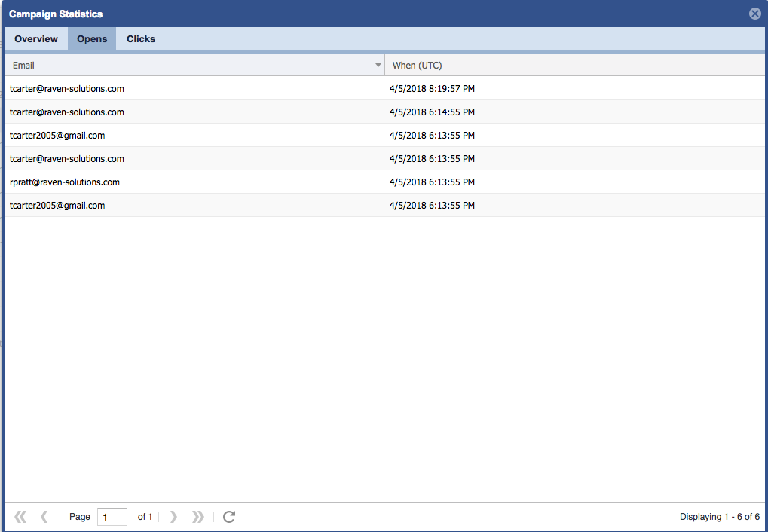This screenshot has height=532, width=768.
Task: Select the last tcarter2005@gmail.com row
Action: point(57,206)
